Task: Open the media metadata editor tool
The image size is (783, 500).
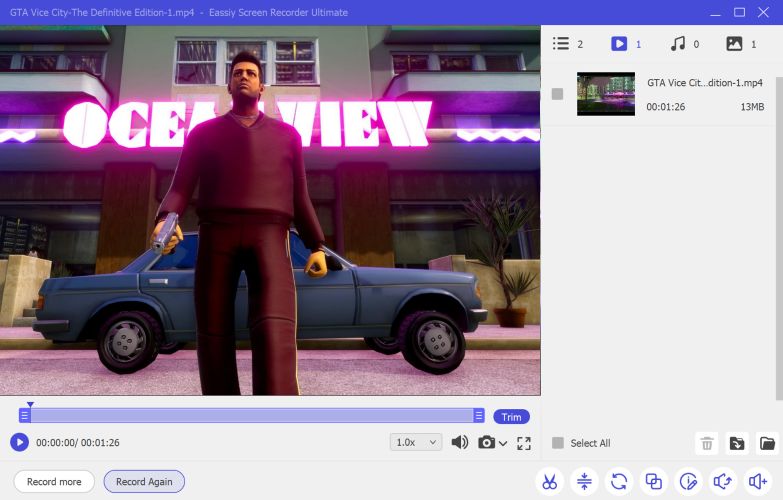Action: click(688, 482)
